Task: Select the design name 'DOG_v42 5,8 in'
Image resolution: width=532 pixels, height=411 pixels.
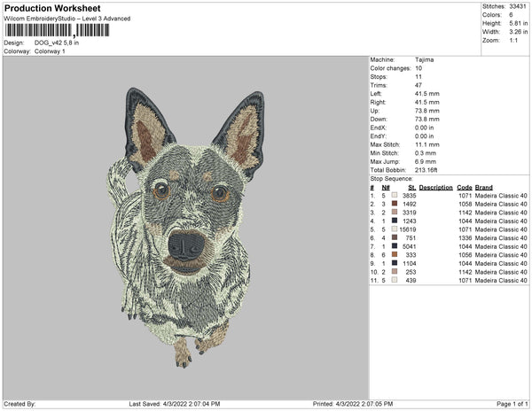Action: pos(57,43)
